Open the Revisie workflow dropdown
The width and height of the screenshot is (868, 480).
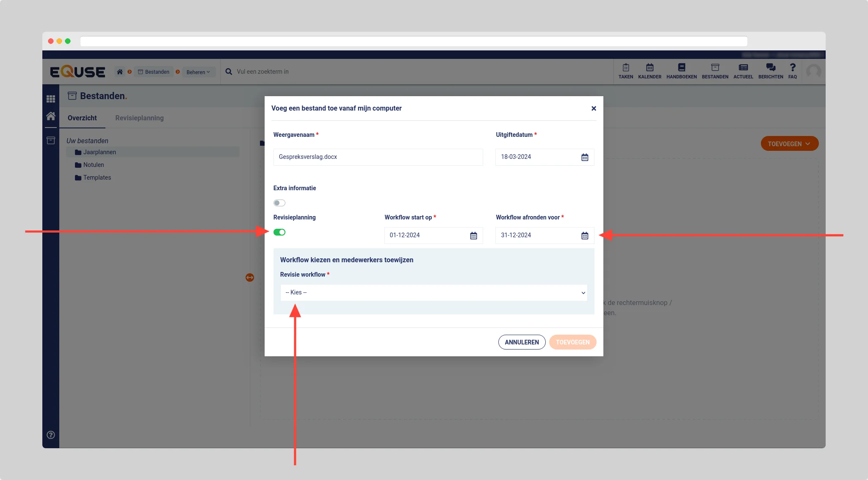point(434,293)
